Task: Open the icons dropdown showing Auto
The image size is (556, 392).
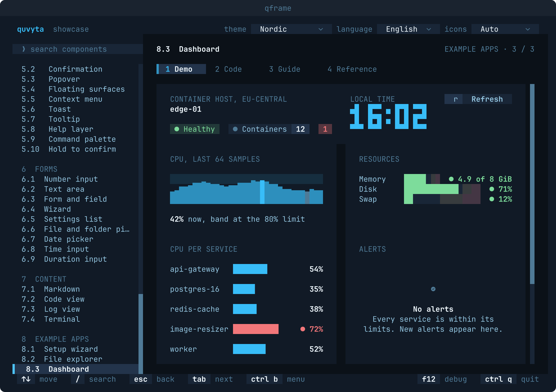Action: pyautogui.click(x=505, y=29)
